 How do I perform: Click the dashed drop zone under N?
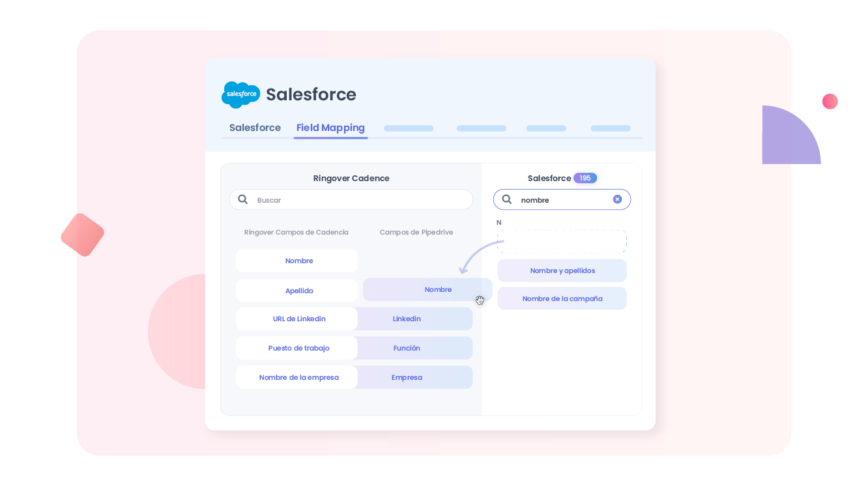point(562,241)
